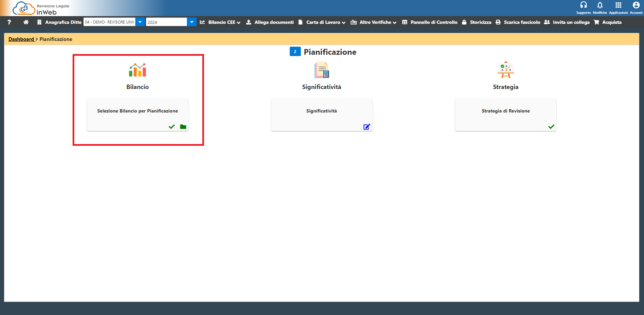Image resolution: width=644 pixels, height=315 pixels.
Task: Open the Bilancio CEE dropdown menu
Action: click(x=220, y=22)
